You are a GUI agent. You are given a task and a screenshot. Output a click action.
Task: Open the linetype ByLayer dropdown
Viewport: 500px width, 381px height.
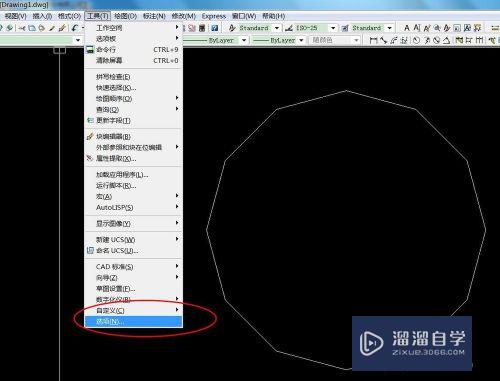(244, 41)
